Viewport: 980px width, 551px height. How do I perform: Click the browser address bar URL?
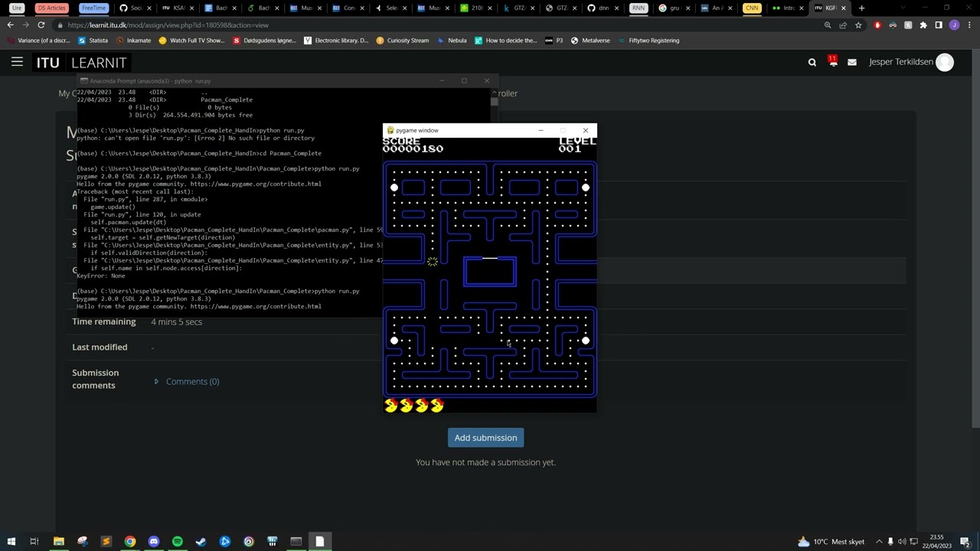pyautogui.click(x=168, y=25)
